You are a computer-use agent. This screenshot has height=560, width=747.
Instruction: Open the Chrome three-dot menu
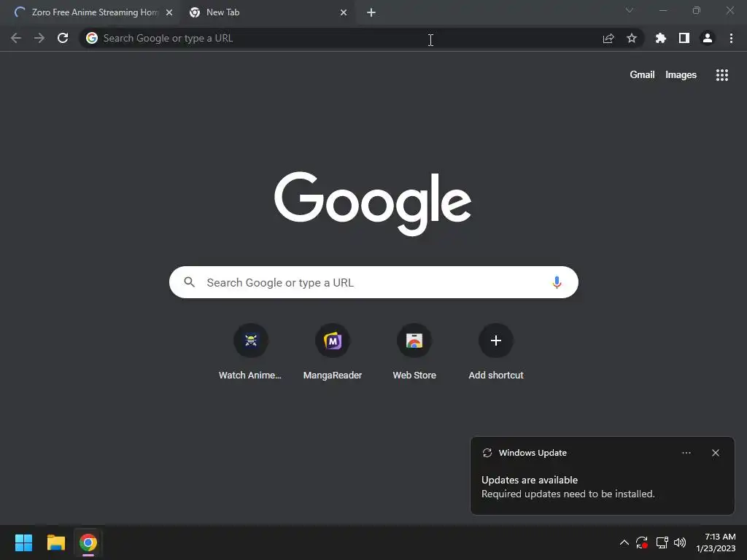731,38
